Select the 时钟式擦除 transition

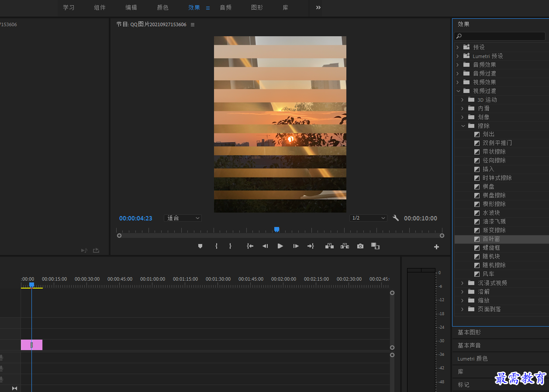pyautogui.click(x=497, y=178)
